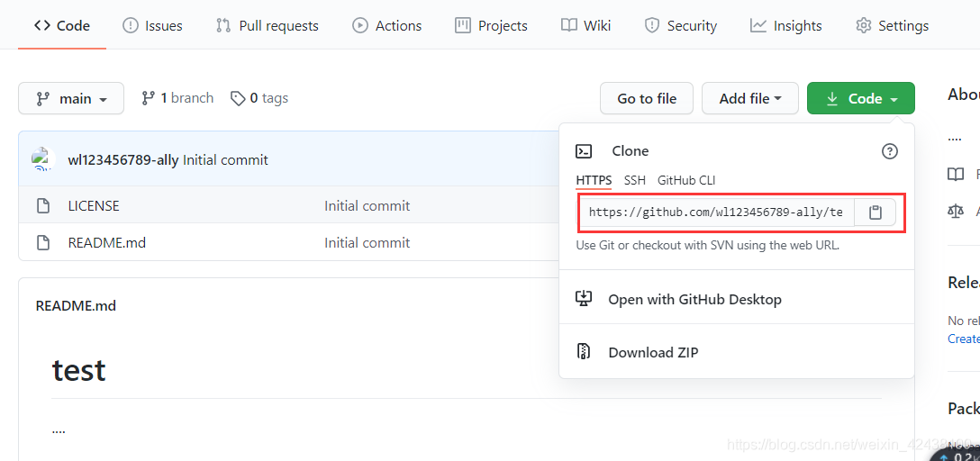Open LICENSE row's Initial commit link
Image resolution: width=980 pixels, height=461 pixels.
[367, 205]
